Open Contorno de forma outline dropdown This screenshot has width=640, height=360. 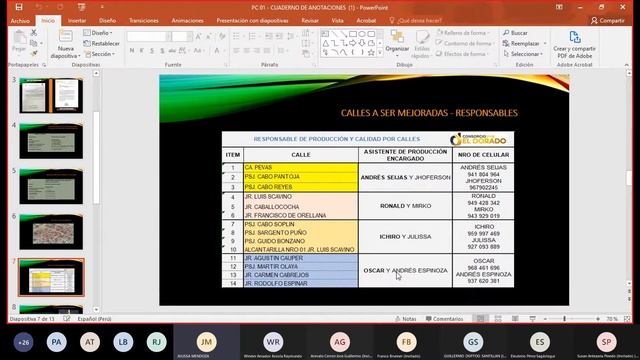point(465,43)
